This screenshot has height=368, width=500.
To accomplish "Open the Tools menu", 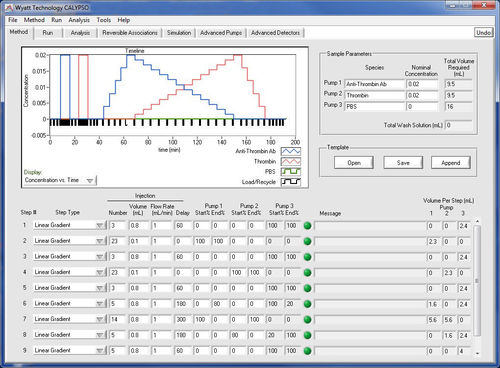I will pyautogui.click(x=104, y=20).
